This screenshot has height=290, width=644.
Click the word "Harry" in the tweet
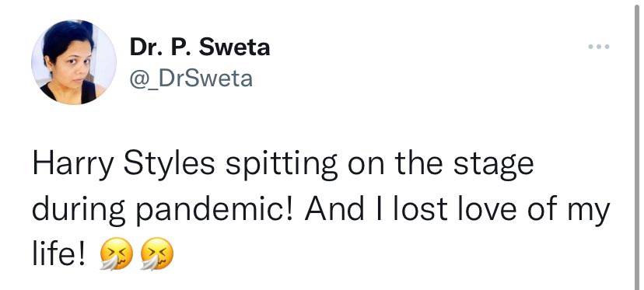point(72,164)
